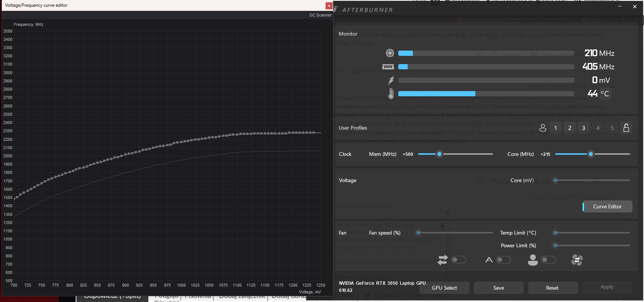
Task: Click the 1000 mV mark on voltage axis
Action: pos(181,285)
